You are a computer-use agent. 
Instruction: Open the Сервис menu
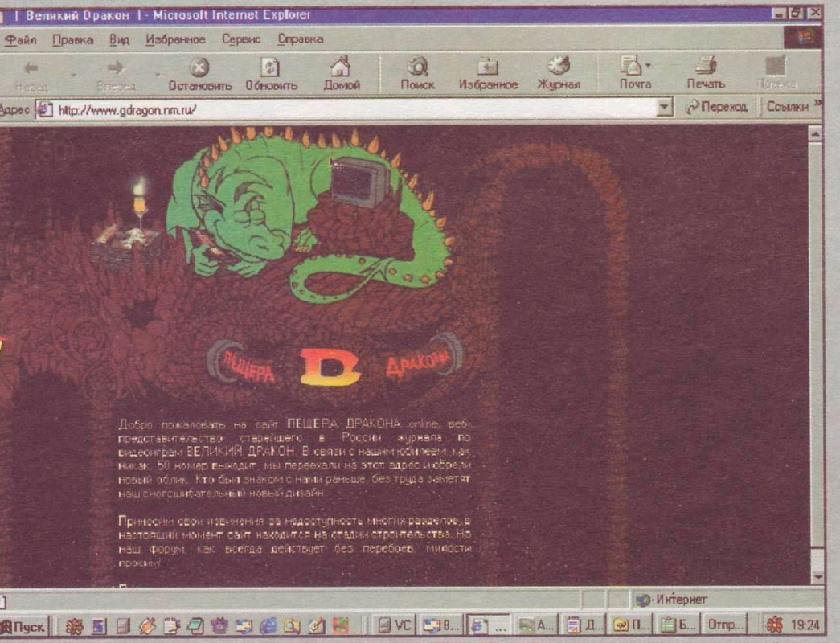tap(241, 39)
